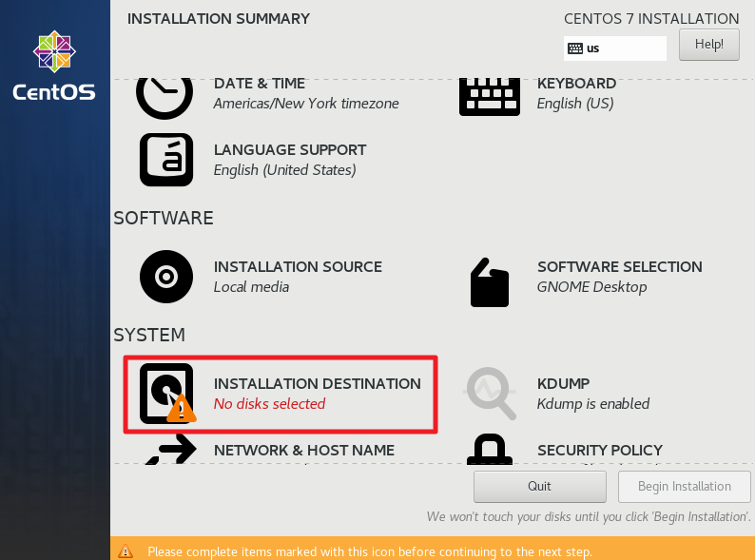Open the Kdump magnifier icon

click(490, 394)
